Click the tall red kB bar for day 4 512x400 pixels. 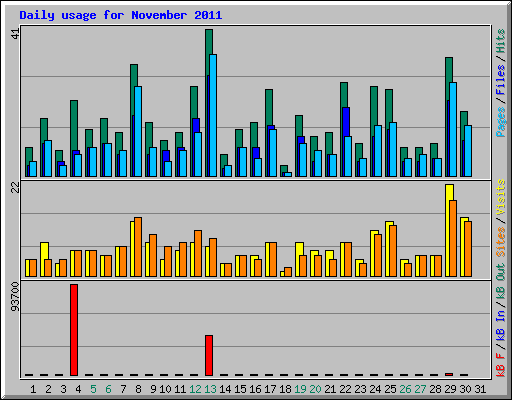point(74,330)
